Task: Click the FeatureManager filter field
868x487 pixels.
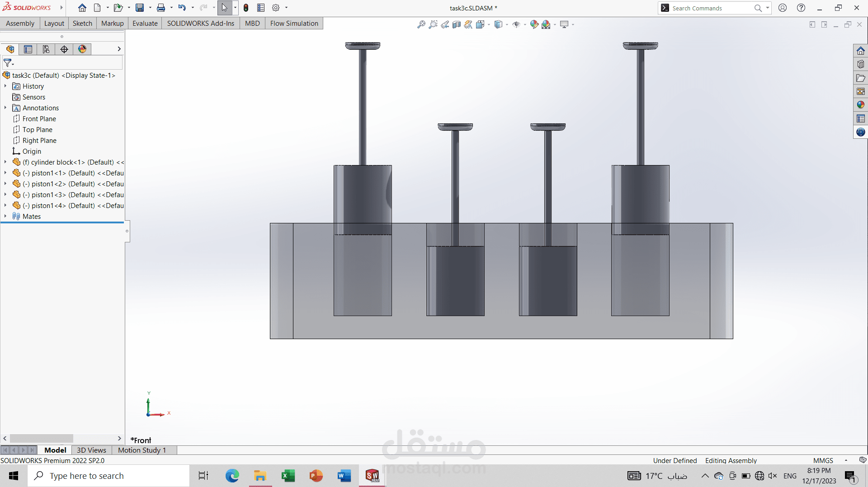Action: click(62, 62)
